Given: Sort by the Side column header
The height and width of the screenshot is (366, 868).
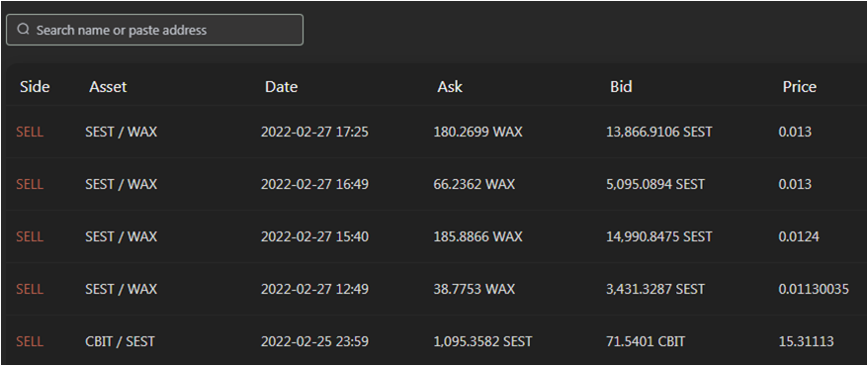Looking at the screenshot, I should click(35, 87).
